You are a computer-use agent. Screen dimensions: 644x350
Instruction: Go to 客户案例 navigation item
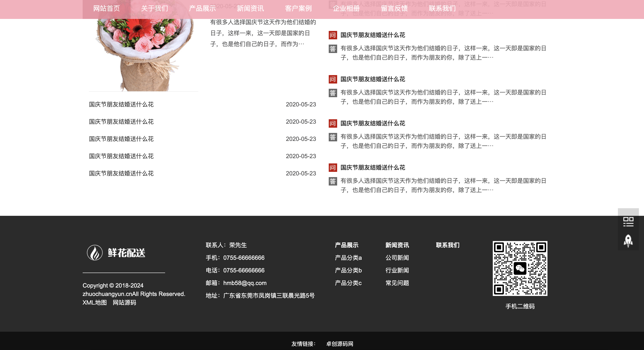pyautogui.click(x=298, y=8)
